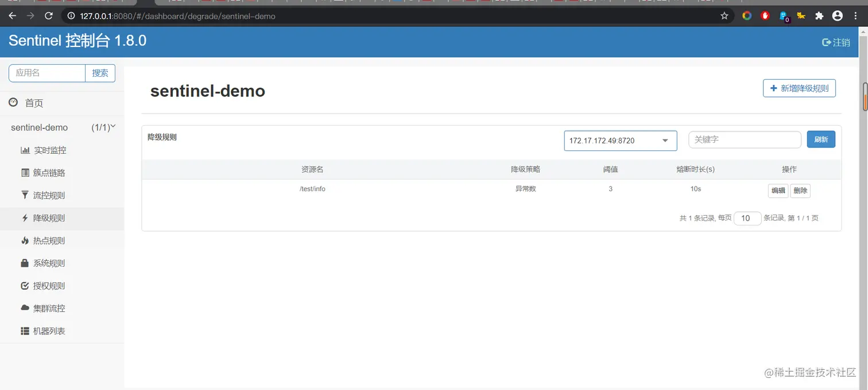The width and height of the screenshot is (868, 390).
Task: Bookmark this page with the star icon
Action: pos(724,16)
